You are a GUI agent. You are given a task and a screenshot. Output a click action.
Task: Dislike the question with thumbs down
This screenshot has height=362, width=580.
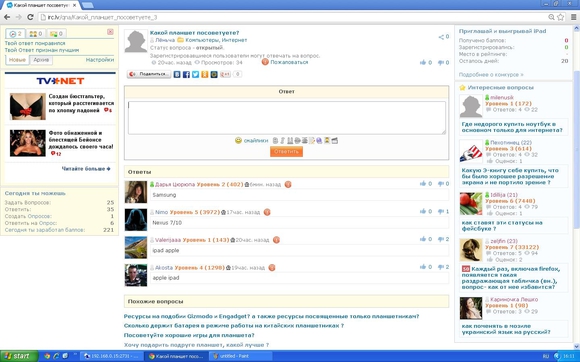(441, 62)
